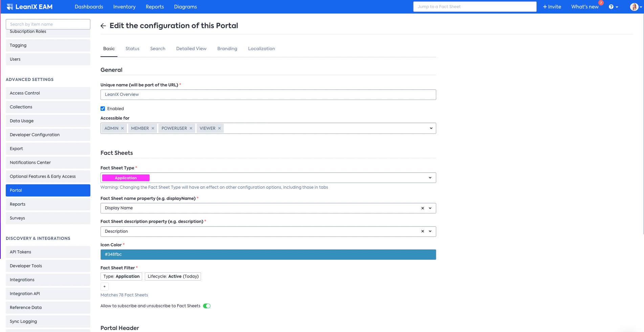Click the Matches 78 Fact Sheets text
The image size is (644, 332).
click(x=124, y=295)
